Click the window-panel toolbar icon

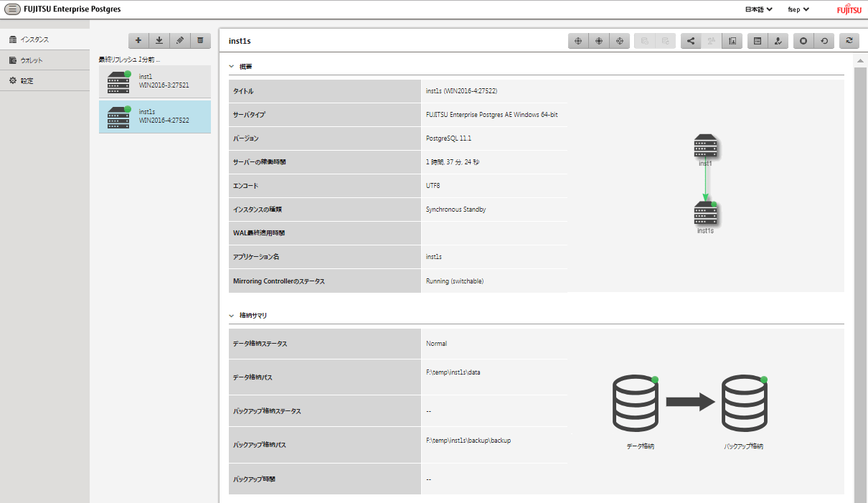point(758,41)
